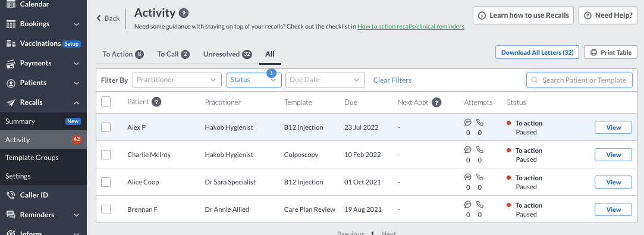
Task: Click the phone attempts icon for Alice Coop
Action: pos(480,177)
